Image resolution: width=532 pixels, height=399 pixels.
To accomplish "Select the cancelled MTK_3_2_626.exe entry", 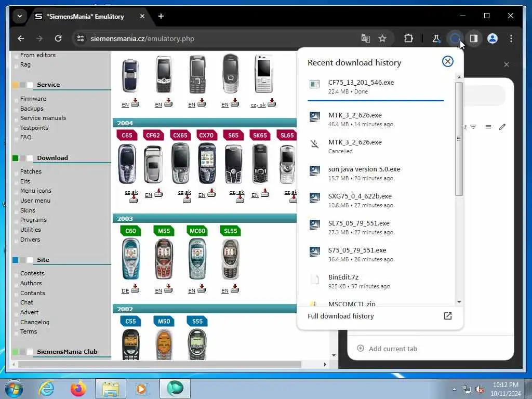I will 376,146.
